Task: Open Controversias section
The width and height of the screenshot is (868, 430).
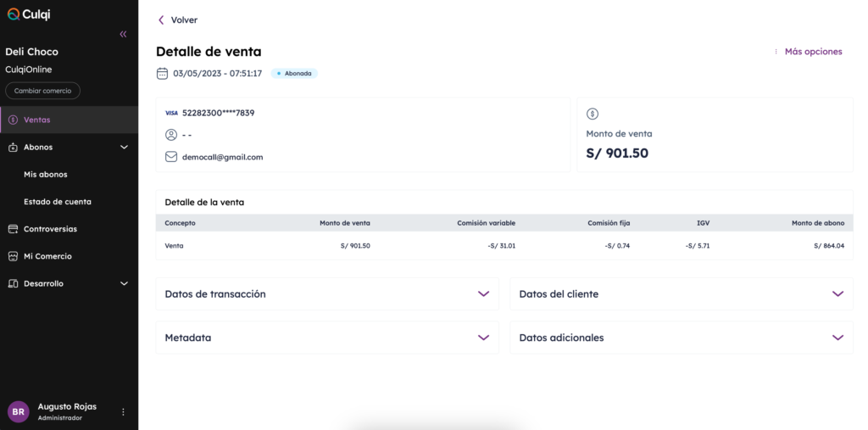Action: [x=70, y=229]
